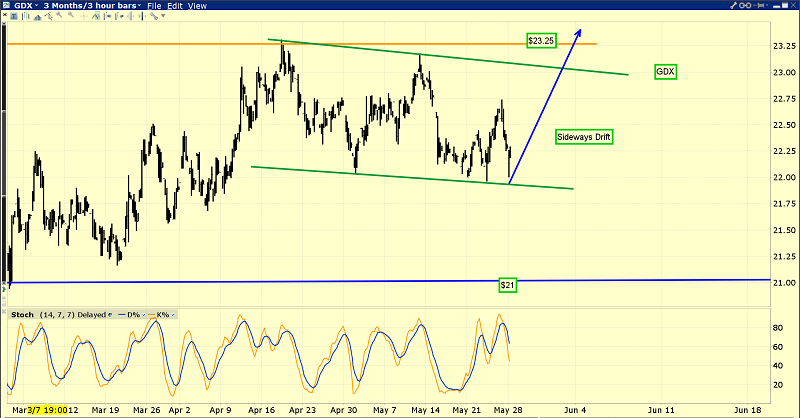Screen dimensions: 800x418
Task: Select the trendline drawing tool icon
Action: (48, 16)
